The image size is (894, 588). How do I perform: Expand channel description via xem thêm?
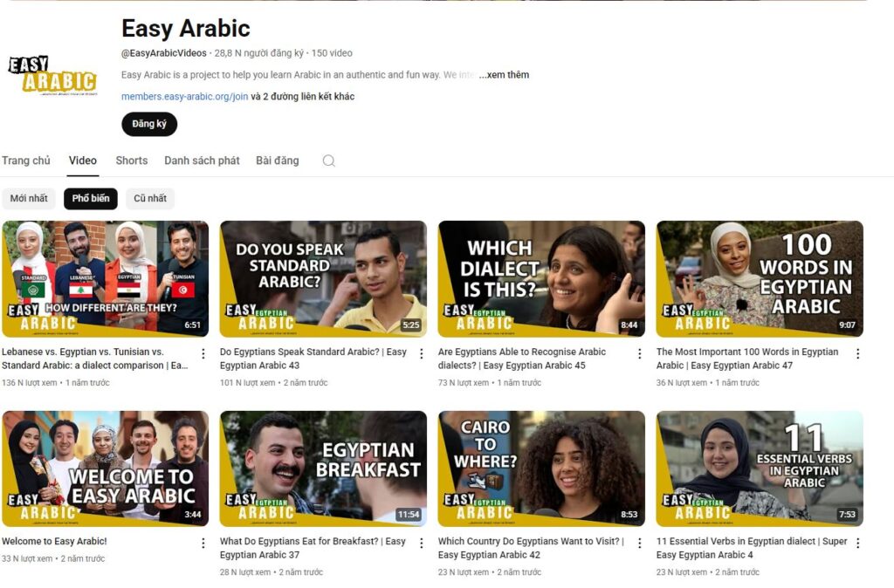coord(504,75)
